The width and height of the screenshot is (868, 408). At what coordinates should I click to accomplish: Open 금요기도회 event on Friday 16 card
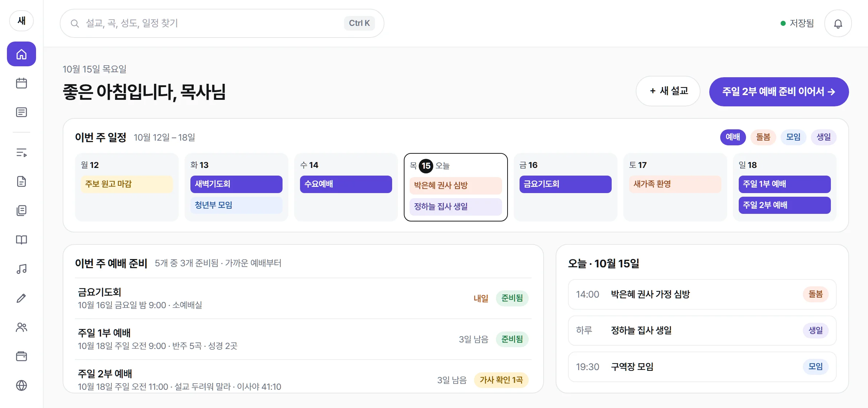pyautogui.click(x=565, y=184)
